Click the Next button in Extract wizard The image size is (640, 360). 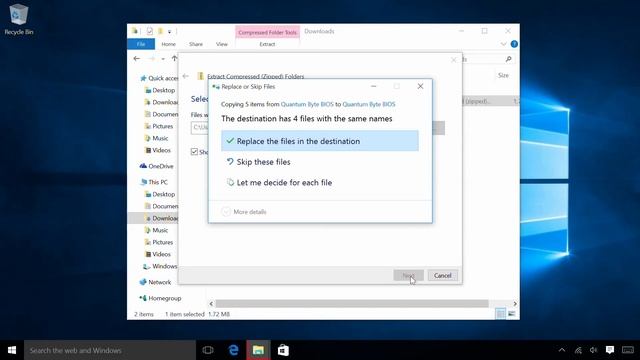408,276
